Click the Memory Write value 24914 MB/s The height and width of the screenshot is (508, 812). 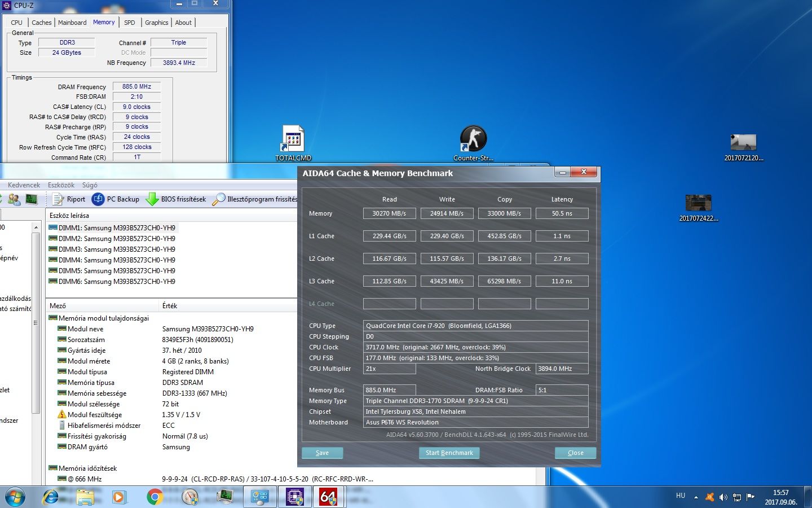[x=447, y=213]
